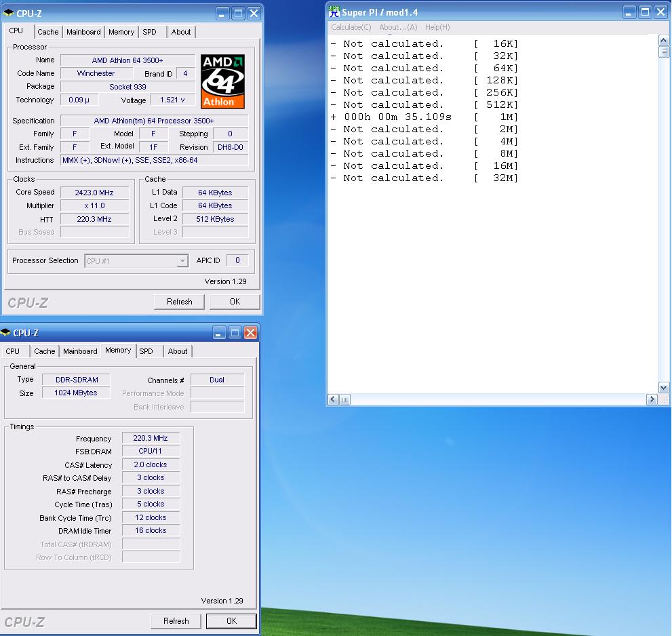Screen dimensions: 672x636
Task: Minimize the top CPU-Z window
Action: click(222, 14)
